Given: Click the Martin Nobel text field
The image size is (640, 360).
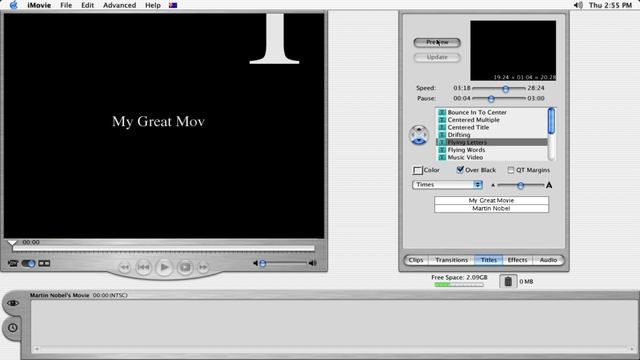Looking at the screenshot, I should 491,209.
